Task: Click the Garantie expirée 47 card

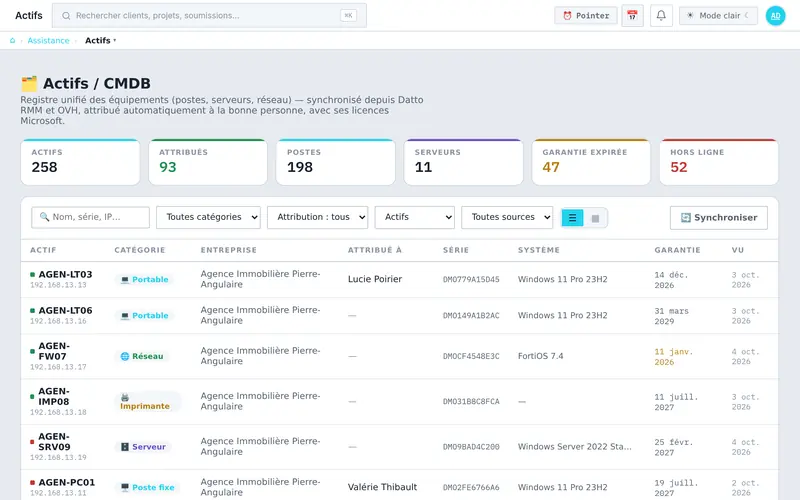Action: (591, 162)
